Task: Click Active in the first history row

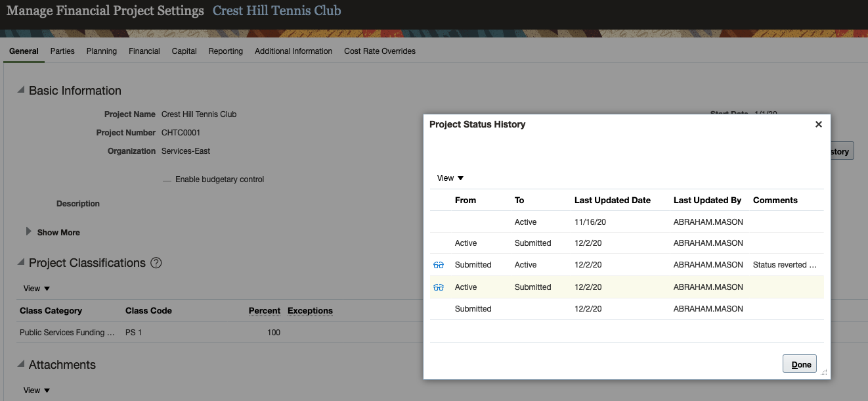Action: point(525,222)
